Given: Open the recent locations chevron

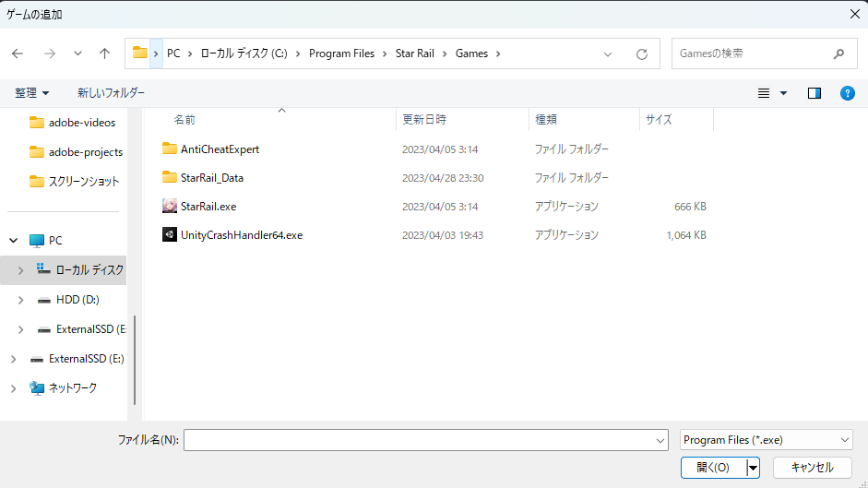Looking at the screenshot, I should click(x=77, y=54).
